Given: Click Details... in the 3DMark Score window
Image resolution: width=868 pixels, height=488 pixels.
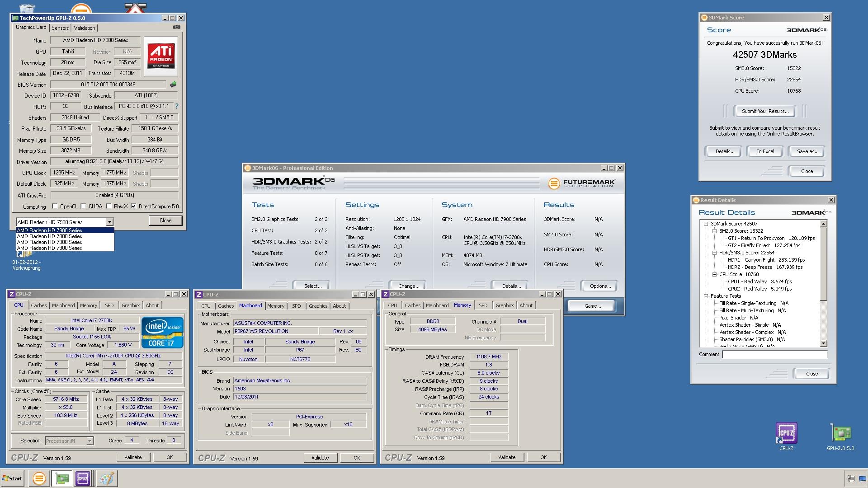Looking at the screenshot, I should [x=724, y=151].
